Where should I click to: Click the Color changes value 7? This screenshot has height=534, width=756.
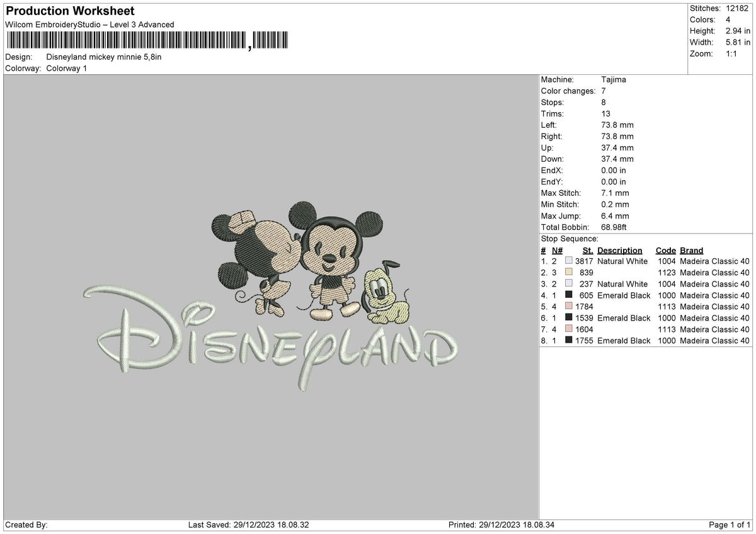(604, 91)
